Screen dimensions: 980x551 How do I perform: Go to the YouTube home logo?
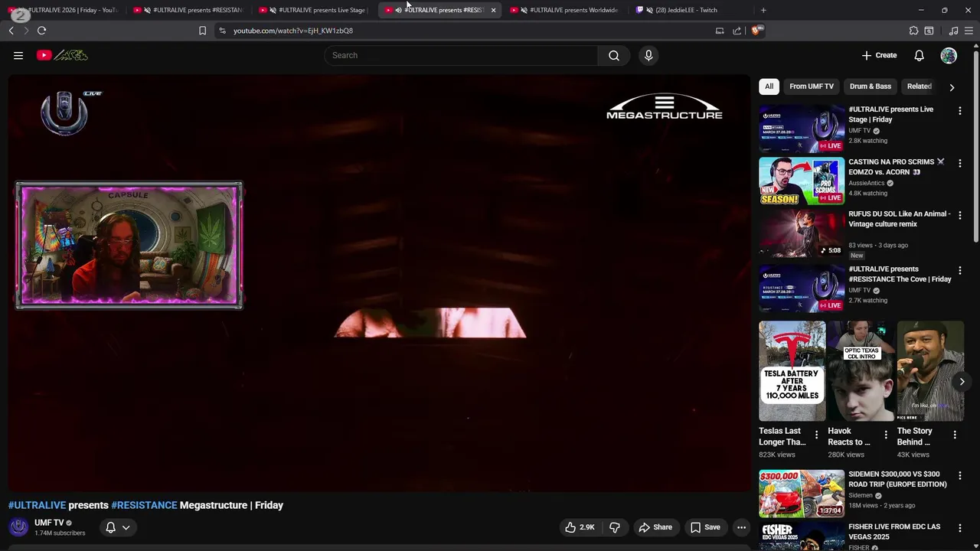[x=62, y=55]
